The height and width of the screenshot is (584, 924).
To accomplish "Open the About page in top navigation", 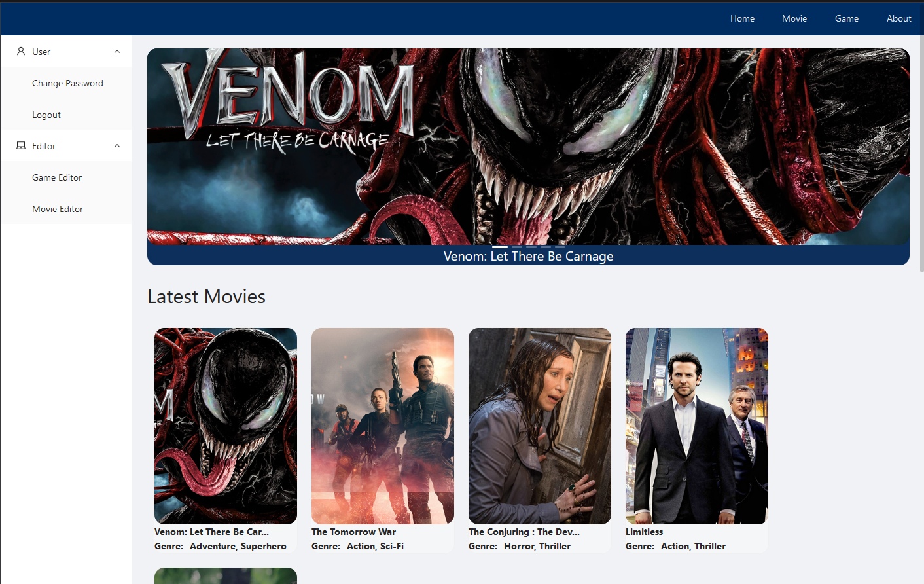I will 898,18.
